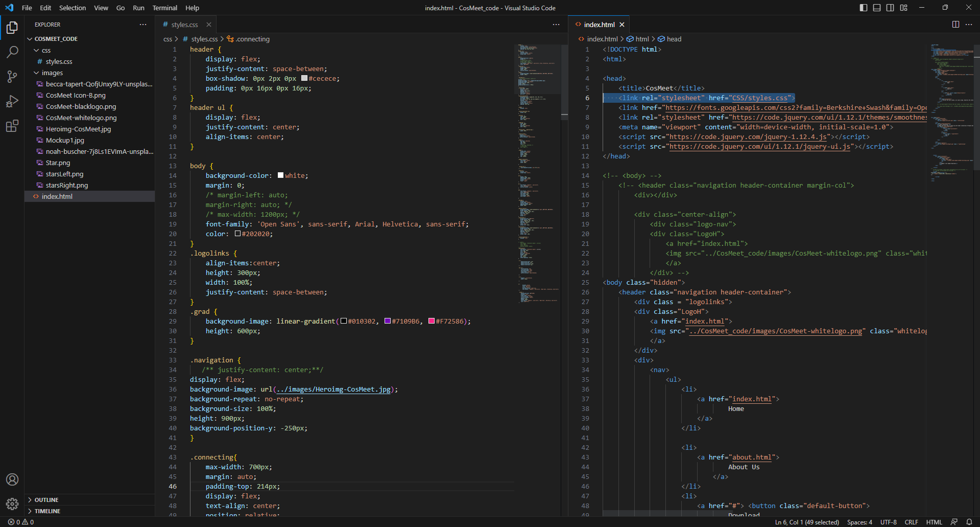Open notifications bell in status bar
The image size is (980, 527).
(x=969, y=522)
